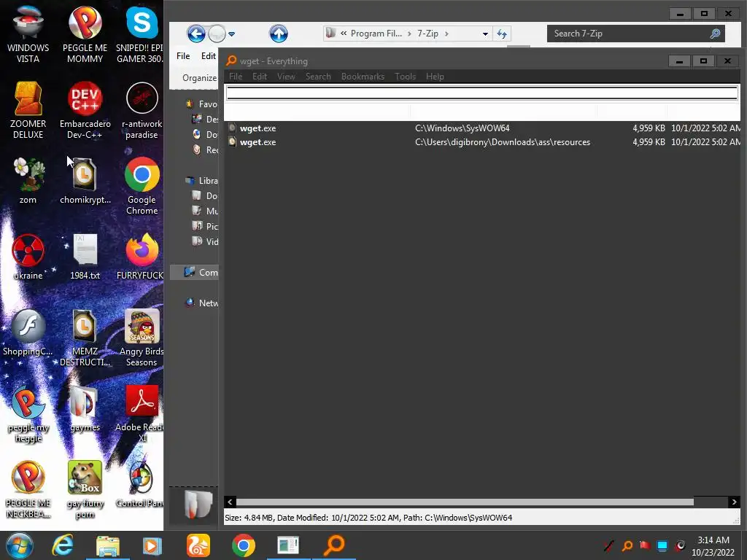Image resolution: width=747 pixels, height=560 pixels.
Task: Open 1984.txt file on desktop
Action: (x=85, y=257)
